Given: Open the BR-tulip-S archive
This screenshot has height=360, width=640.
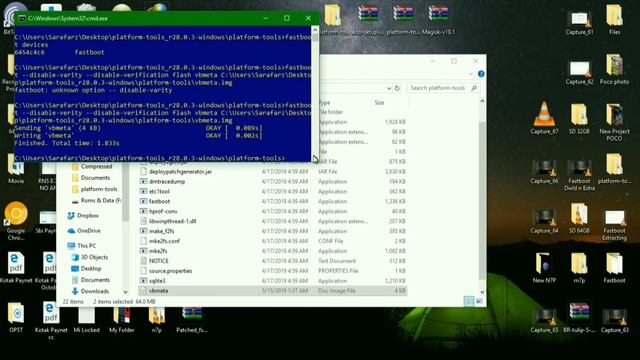Looking at the screenshot, I should 579,318.
